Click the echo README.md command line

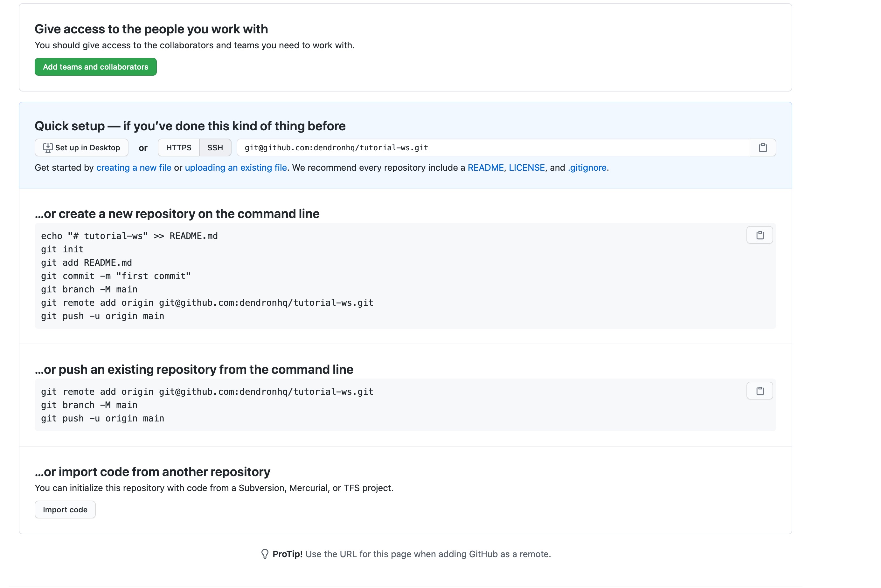tap(129, 236)
